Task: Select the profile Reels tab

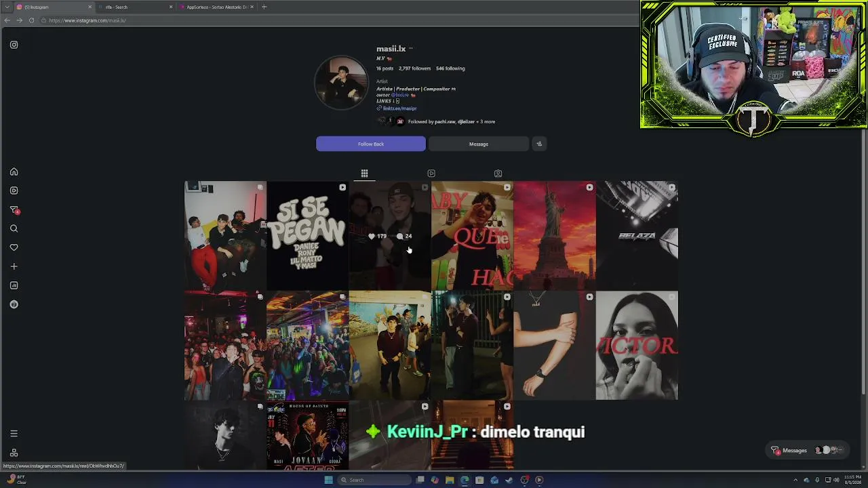Action: [431, 174]
